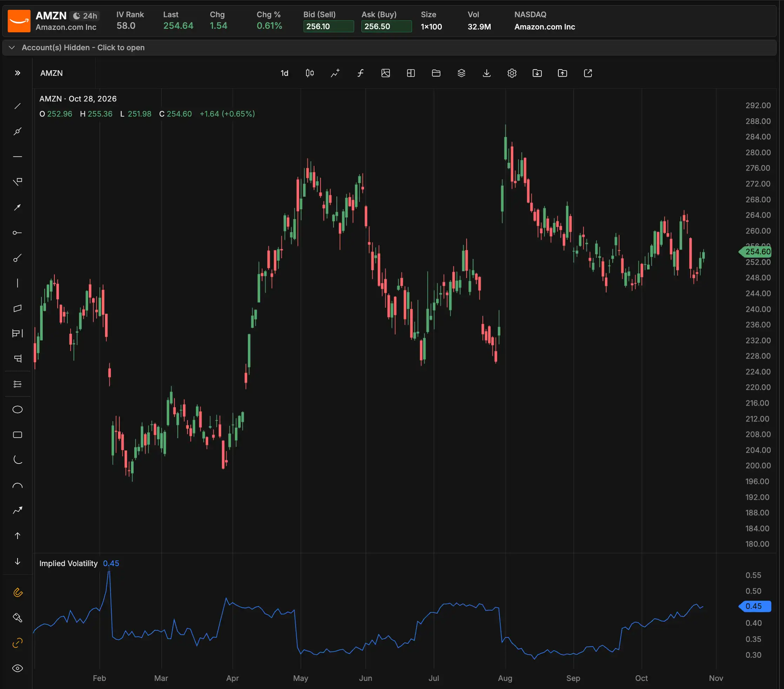Toggle the 24h session indicator
Viewport: 784px width, 689px height.
pyautogui.click(x=85, y=16)
